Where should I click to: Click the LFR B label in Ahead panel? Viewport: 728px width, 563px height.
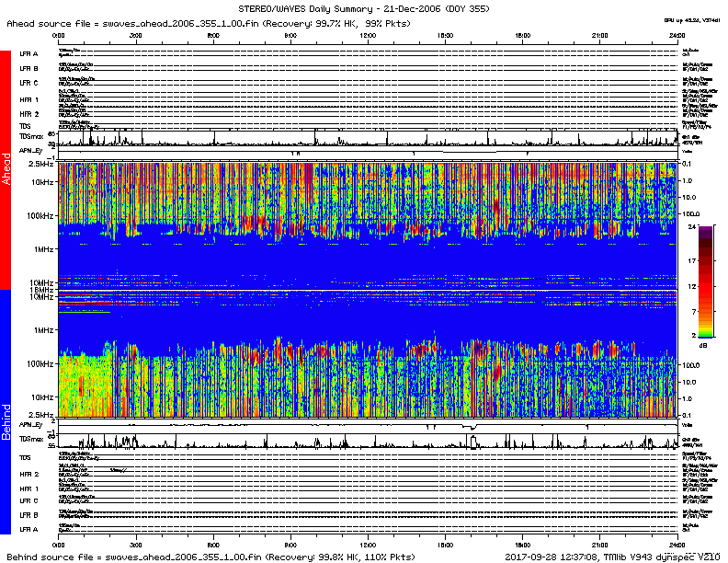pyautogui.click(x=28, y=68)
